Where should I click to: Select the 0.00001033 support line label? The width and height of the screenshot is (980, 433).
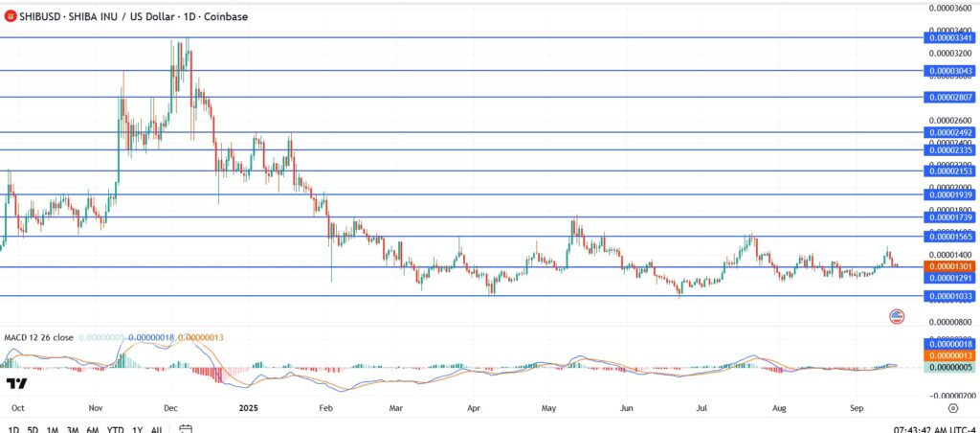[948, 297]
